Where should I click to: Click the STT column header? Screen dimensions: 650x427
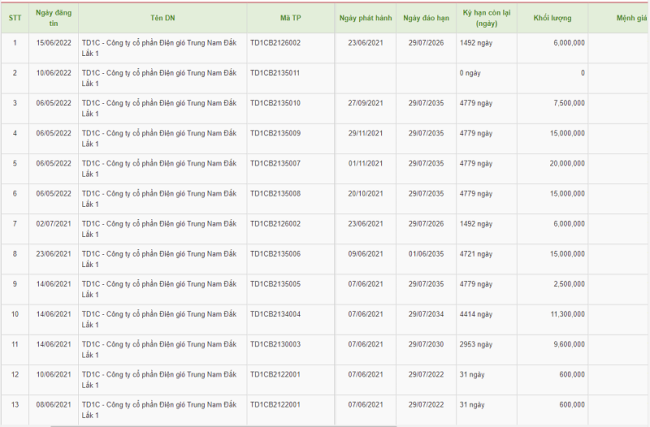[15, 18]
